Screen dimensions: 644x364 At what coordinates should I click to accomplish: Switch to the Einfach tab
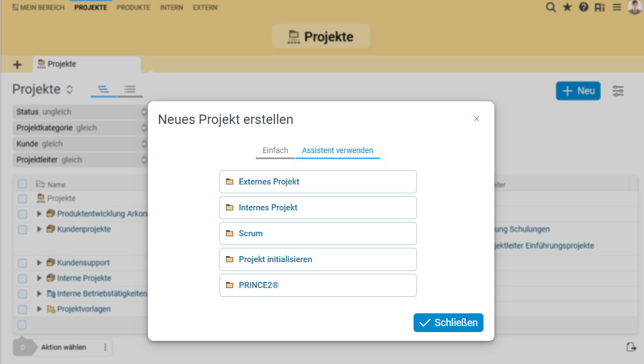pyautogui.click(x=275, y=150)
